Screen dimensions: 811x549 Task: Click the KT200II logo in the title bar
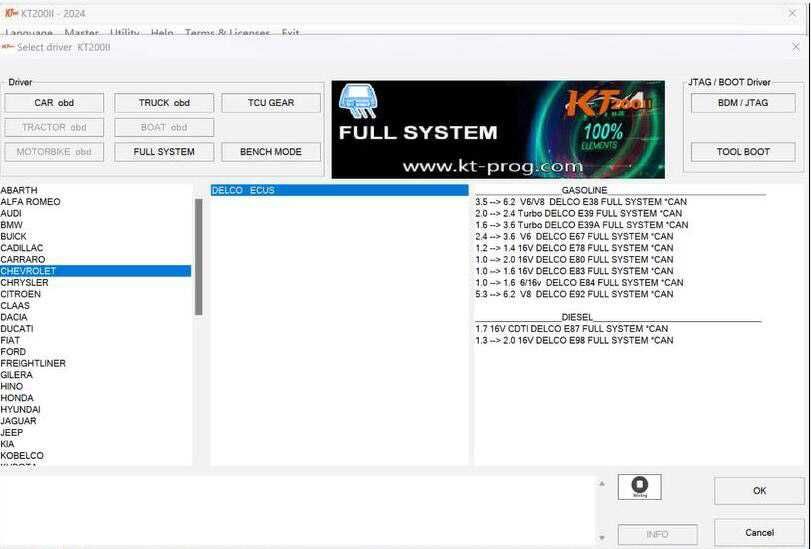pos(11,13)
